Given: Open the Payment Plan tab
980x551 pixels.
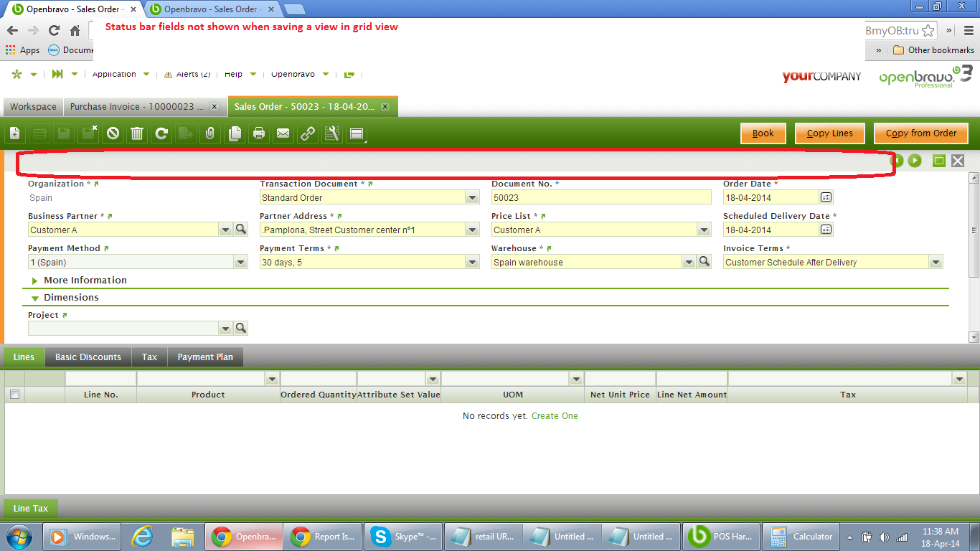Looking at the screenshot, I should click(205, 357).
